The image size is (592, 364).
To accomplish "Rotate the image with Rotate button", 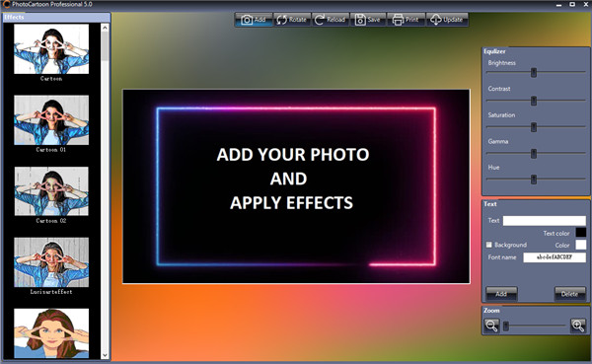I will coord(292,20).
